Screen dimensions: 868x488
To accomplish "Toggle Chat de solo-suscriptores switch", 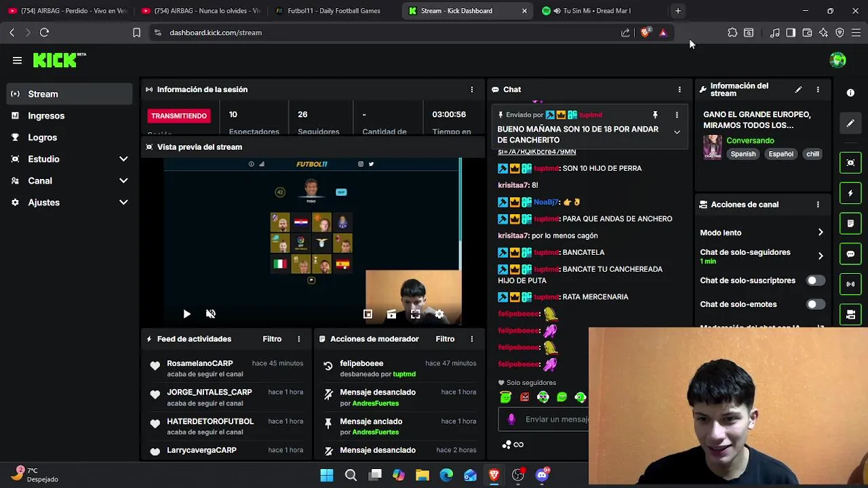I will click(x=816, y=281).
